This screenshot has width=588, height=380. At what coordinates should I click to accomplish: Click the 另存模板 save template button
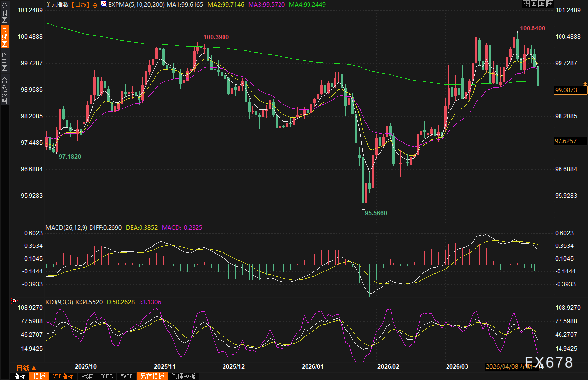[x=152, y=376]
